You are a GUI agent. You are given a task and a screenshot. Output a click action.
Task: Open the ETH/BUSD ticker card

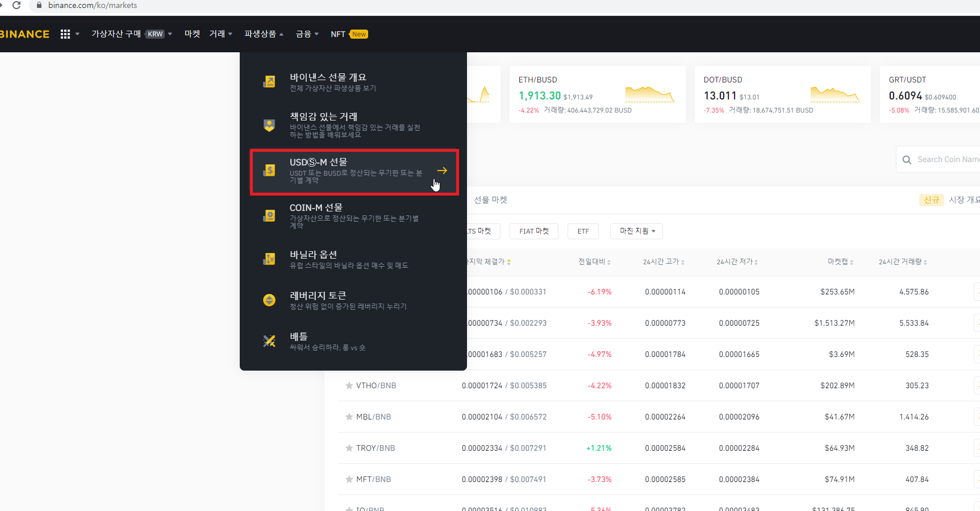coord(598,94)
